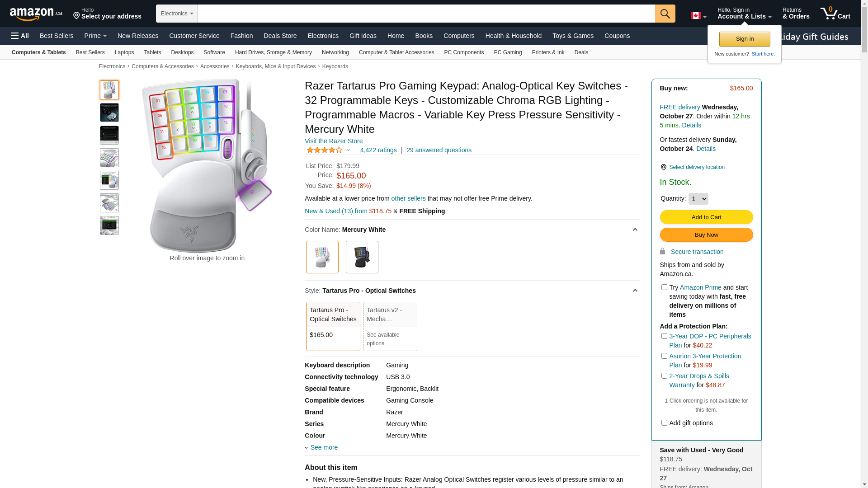Open the Visit the Razer Store link
Screen dimensions: 868x488
[334, 141]
